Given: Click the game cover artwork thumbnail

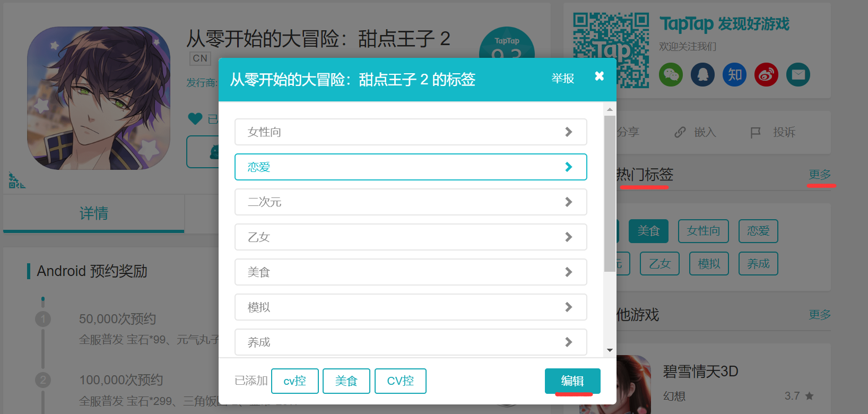Looking at the screenshot, I should point(99,98).
